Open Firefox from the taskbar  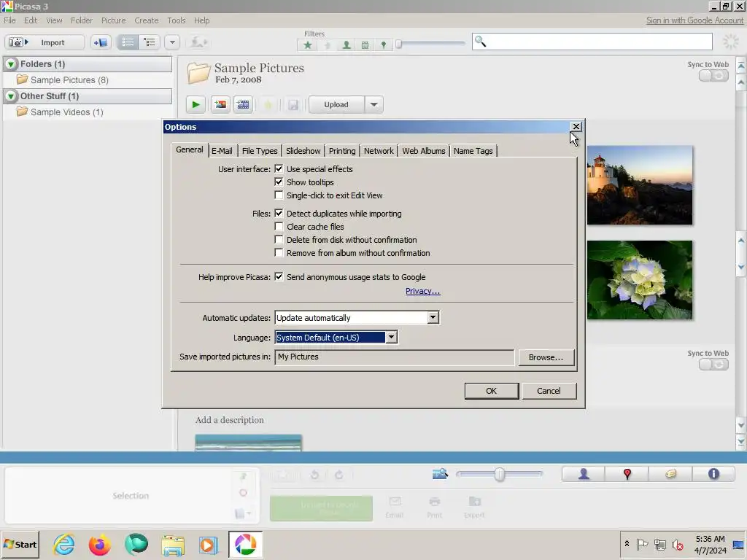coord(99,545)
